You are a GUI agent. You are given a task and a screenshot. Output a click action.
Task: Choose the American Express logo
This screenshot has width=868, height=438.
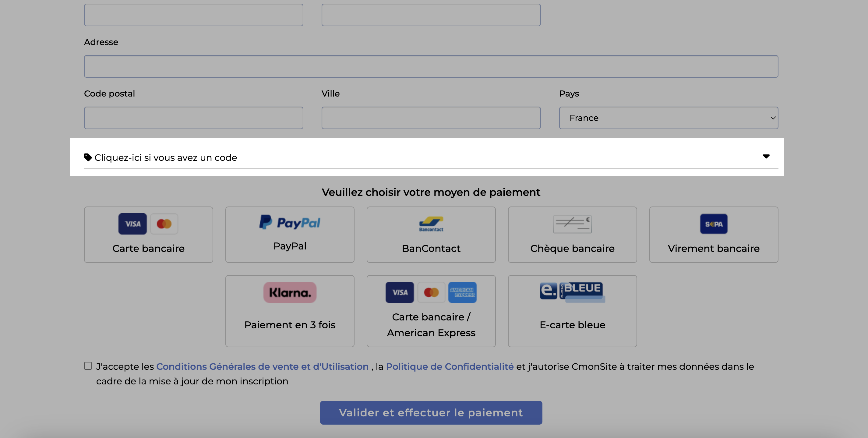[462, 292]
